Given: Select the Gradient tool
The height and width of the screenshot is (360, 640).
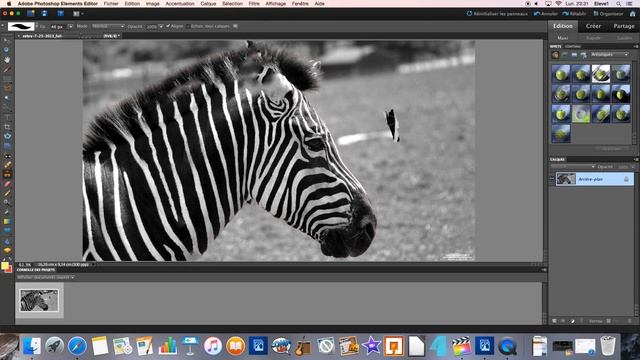Looking at the screenshot, I should pos(7,222).
